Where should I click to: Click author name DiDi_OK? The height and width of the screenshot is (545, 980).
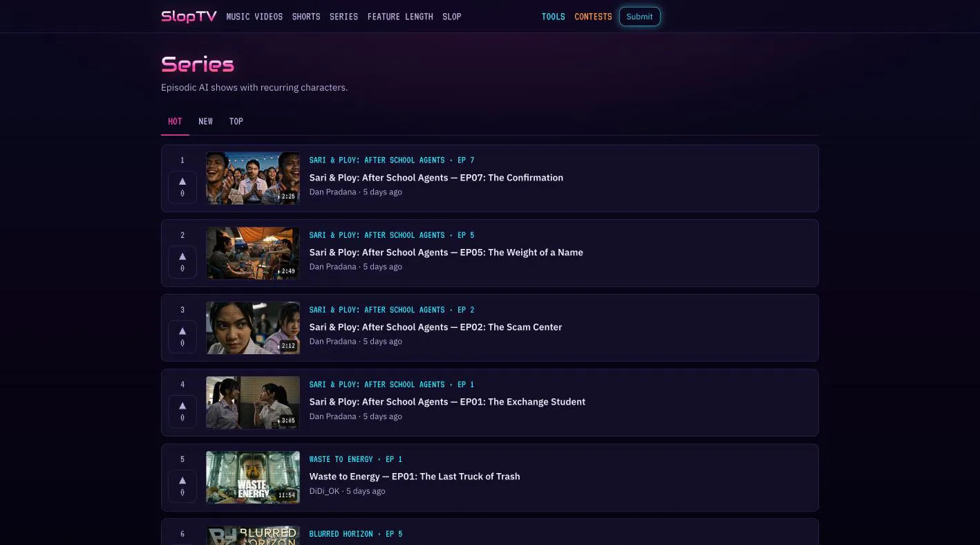(324, 491)
